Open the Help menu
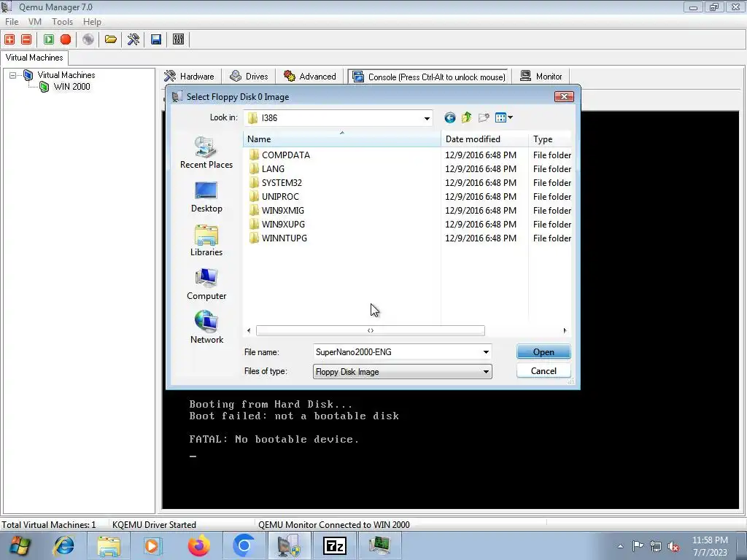The width and height of the screenshot is (747, 560). 92,22
